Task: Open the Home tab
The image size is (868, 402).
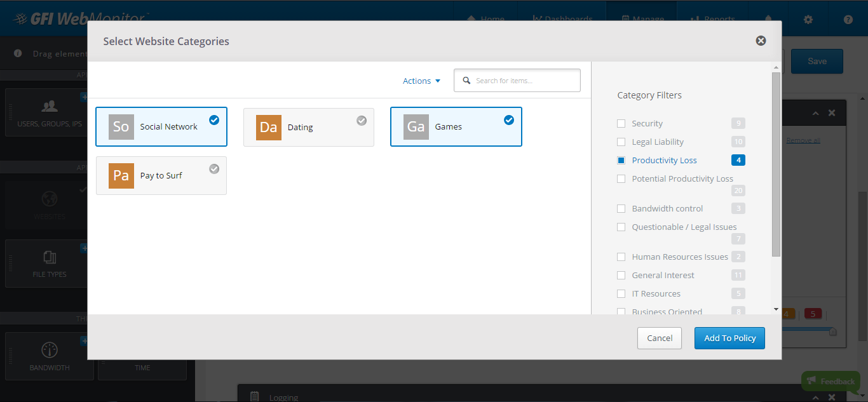Action: (x=486, y=19)
